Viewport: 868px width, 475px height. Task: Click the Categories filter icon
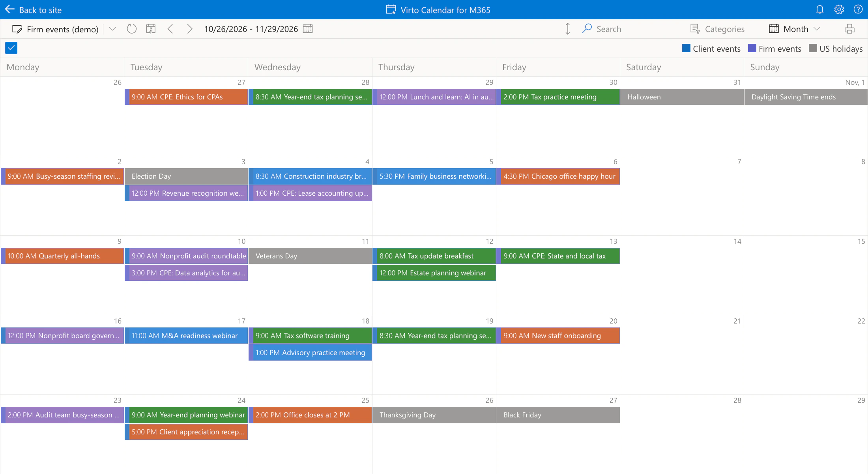695,29
